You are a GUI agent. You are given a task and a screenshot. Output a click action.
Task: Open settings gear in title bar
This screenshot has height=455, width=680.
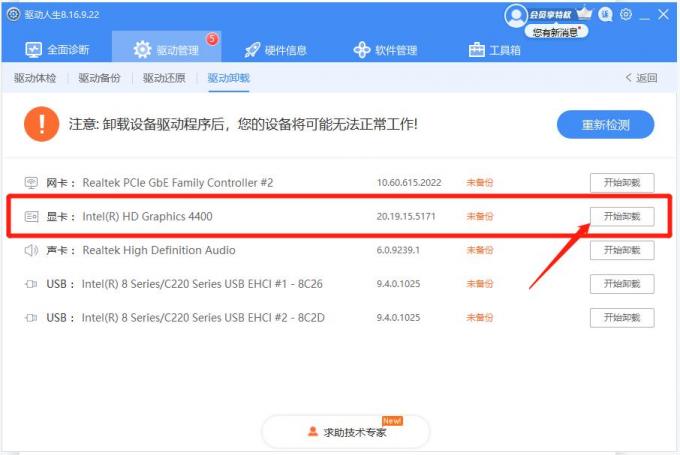pyautogui.click(x=626, y=14)
